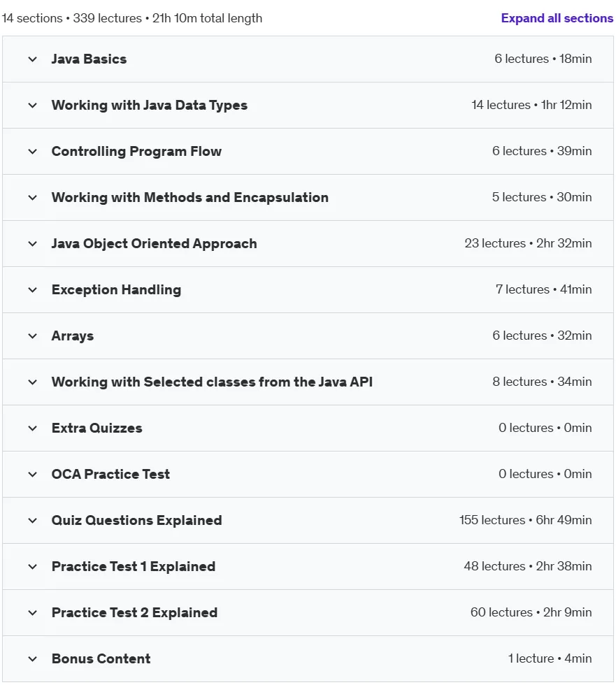Toggle the Java Object Oriented Approach chevron

point(32,244)
